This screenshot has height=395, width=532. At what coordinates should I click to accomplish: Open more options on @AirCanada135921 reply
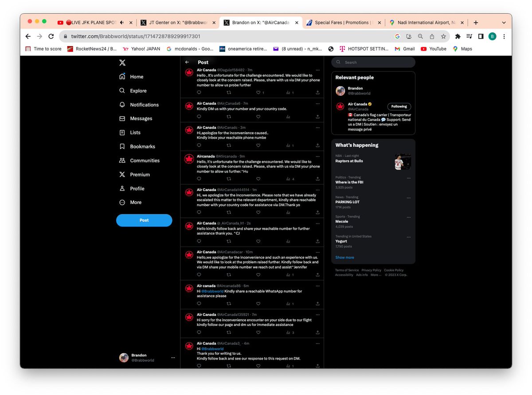[x=317, y=315]
